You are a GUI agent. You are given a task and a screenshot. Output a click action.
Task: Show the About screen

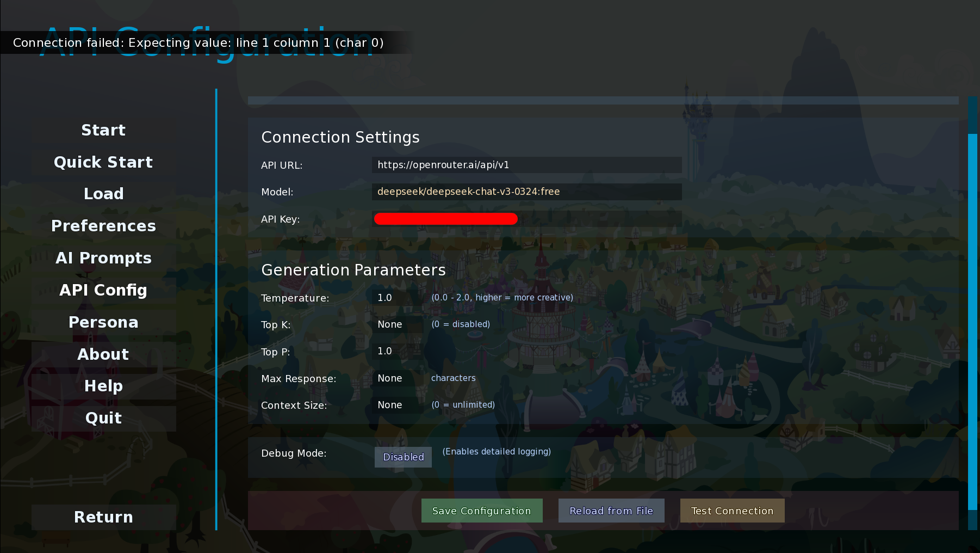click(x=103, y=354)
